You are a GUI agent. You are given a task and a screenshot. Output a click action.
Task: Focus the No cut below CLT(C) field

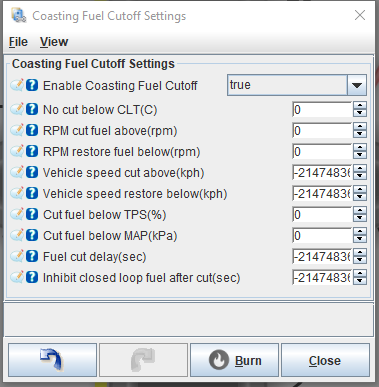[322, 109]
